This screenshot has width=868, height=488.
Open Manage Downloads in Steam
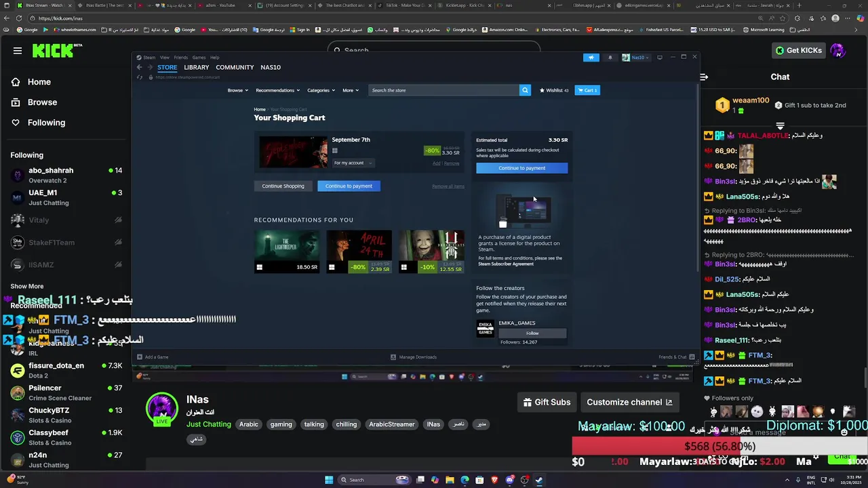pyautogui.click(x=414, y=357)
